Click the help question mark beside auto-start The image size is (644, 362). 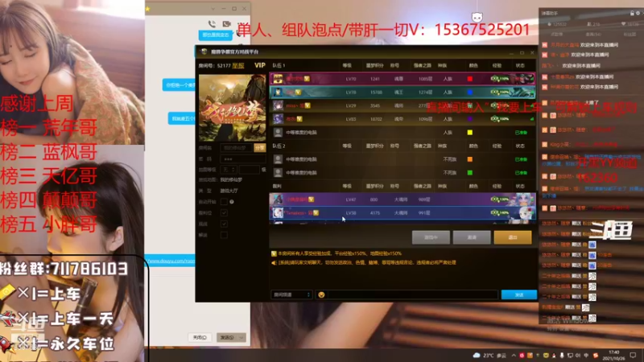click(x=232, y=202)
